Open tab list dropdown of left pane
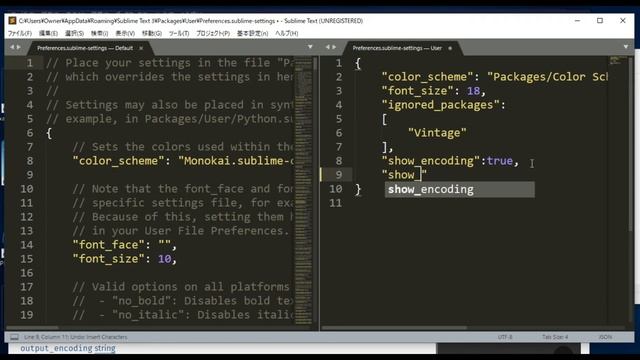Screen dimensions: 640x360 [x=310, y=47]
